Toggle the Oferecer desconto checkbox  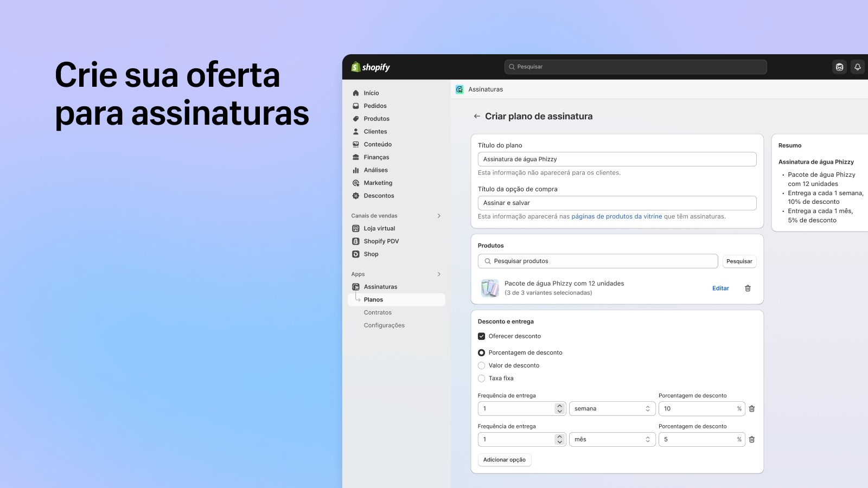(x=481, y=336)
